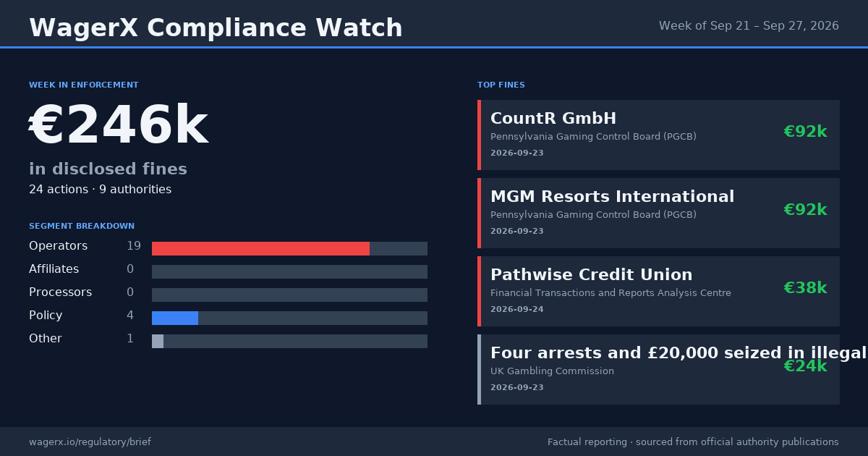The image size is (868, 456).
Task: Click the CountR GmbH €92k amount
Action: tap(805, 132)
